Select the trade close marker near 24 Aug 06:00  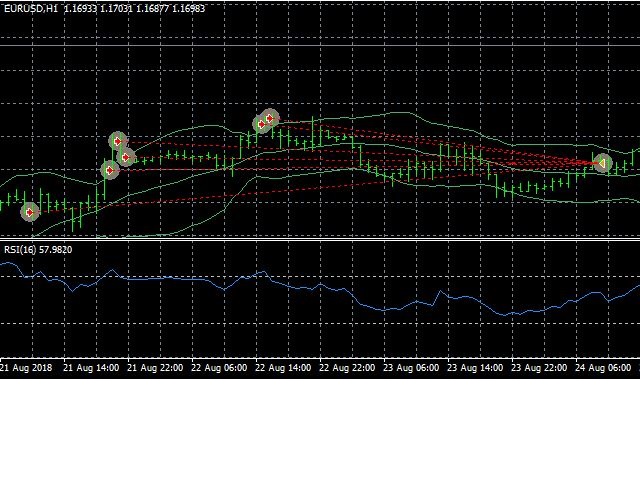(x=602, y=163)
